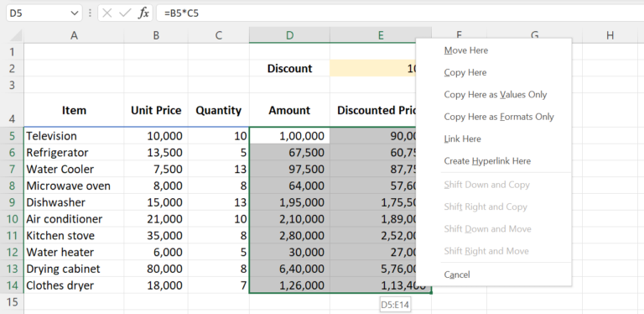The width and height of the screenshot is (644, 314).
Task: Click the Discount label cell
Action: click(289, 68)
